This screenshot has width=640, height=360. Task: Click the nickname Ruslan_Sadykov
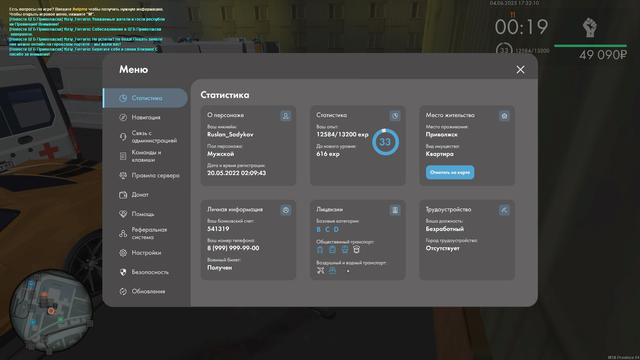(x=230, y=135)
